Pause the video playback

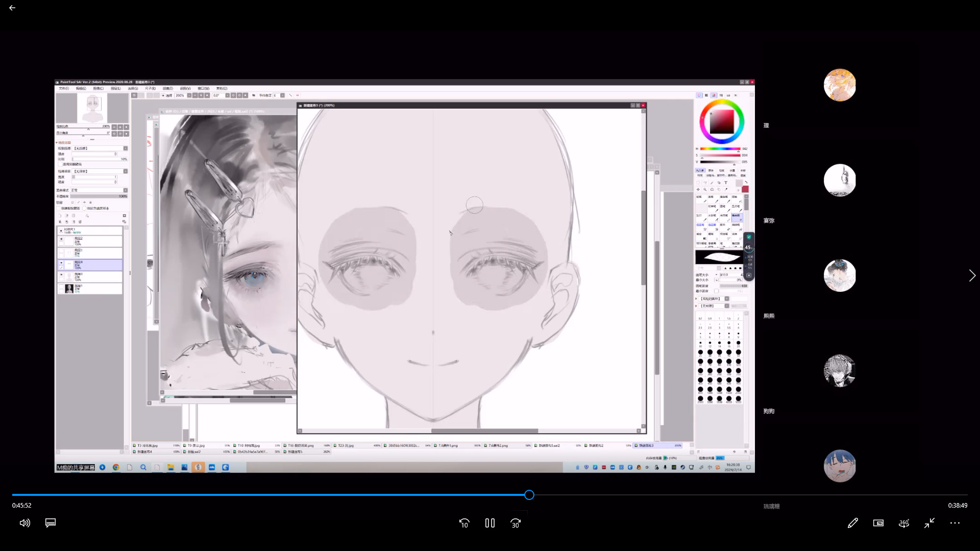pos(489,523)
